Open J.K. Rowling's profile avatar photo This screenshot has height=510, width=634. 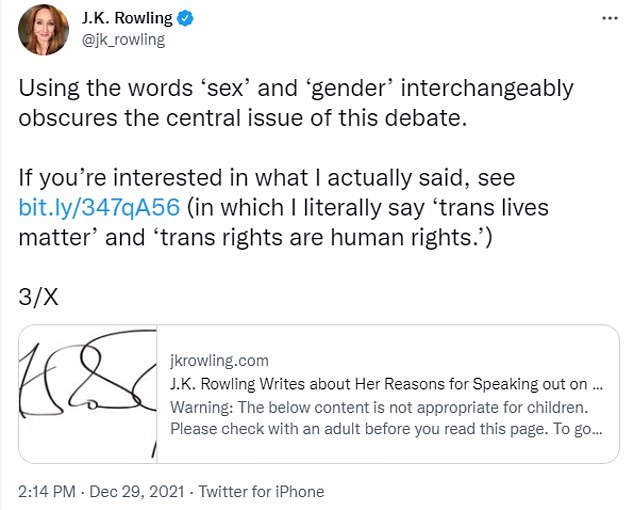click(x=43, y=30)
